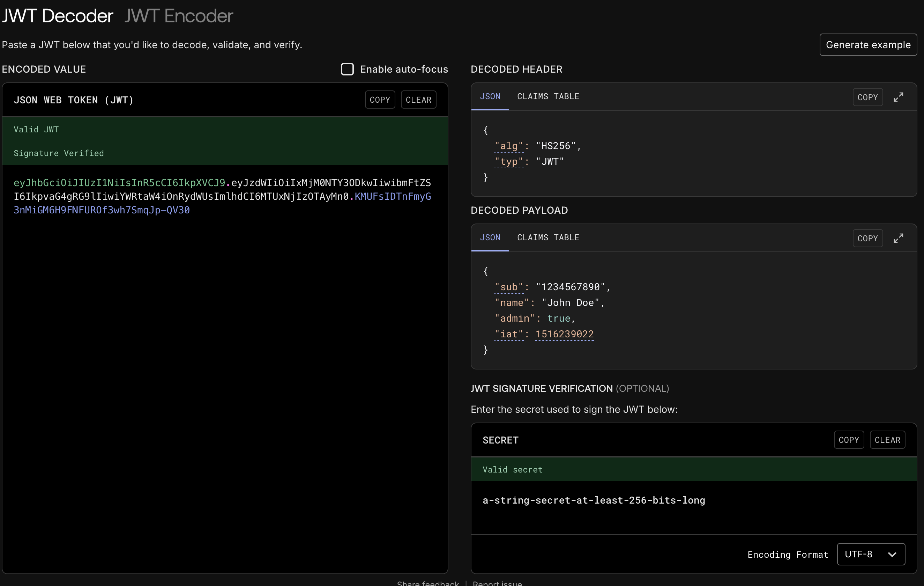Enable the auto-focus checkbox
The image size is (924, 586).
(347, 69)
